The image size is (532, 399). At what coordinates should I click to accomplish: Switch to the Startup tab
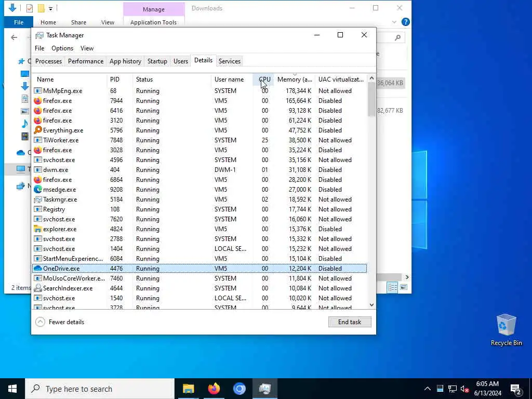[x=157, y=61]
